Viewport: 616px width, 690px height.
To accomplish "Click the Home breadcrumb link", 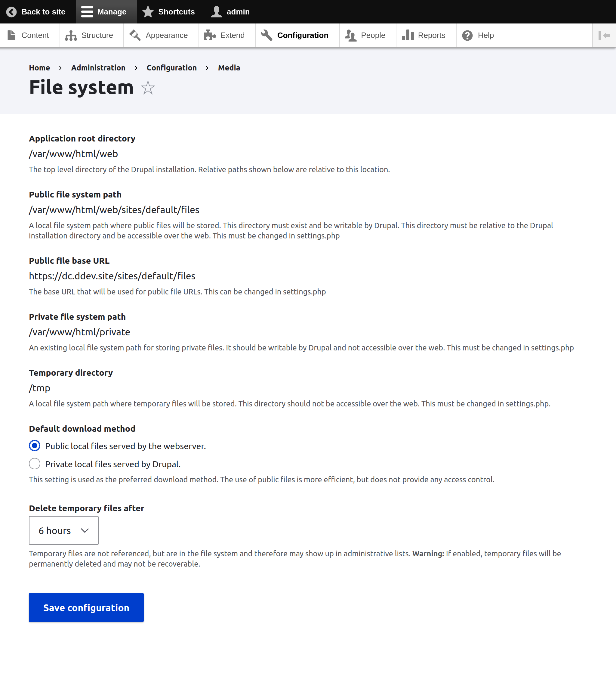I will pos(39,68).
